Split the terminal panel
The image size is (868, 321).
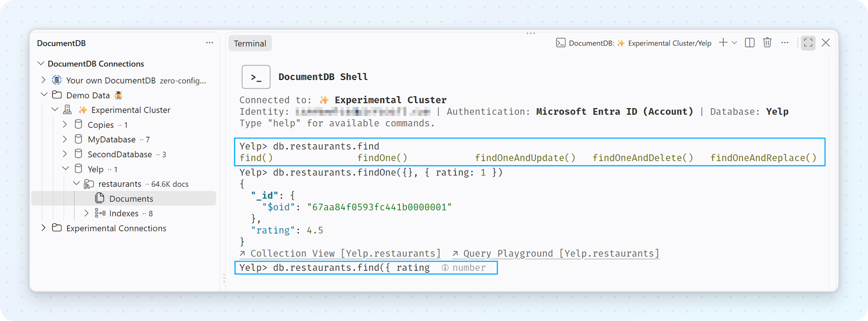click(x=750, y=42)
